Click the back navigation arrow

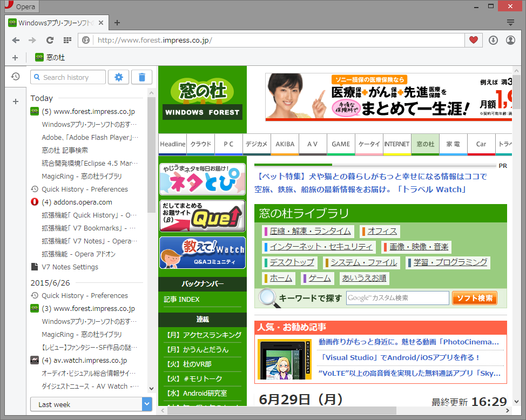click(15, 39)
